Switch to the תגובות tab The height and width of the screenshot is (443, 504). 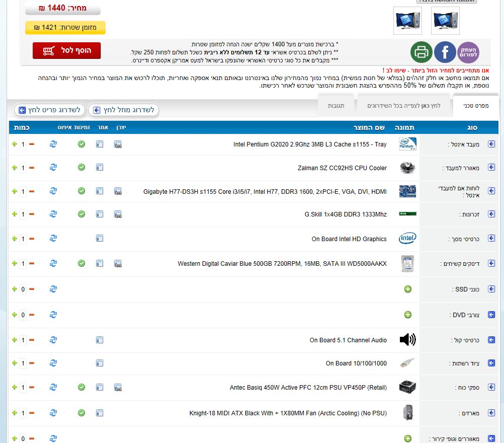(335, 106)
